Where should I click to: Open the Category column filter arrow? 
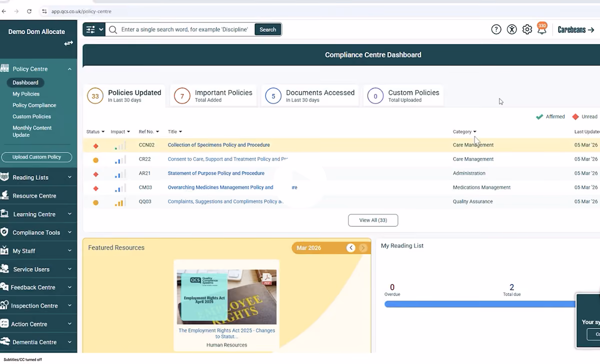click(474, 132)
